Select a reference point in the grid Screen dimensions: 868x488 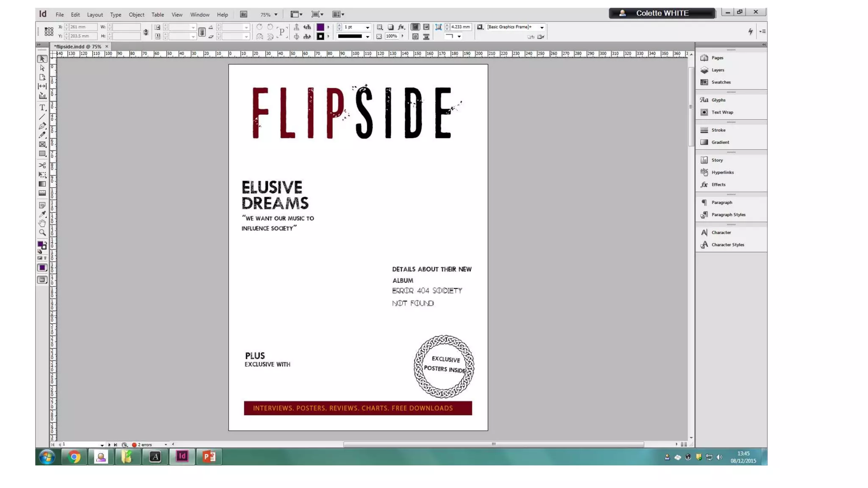click(x=49, y=31)
